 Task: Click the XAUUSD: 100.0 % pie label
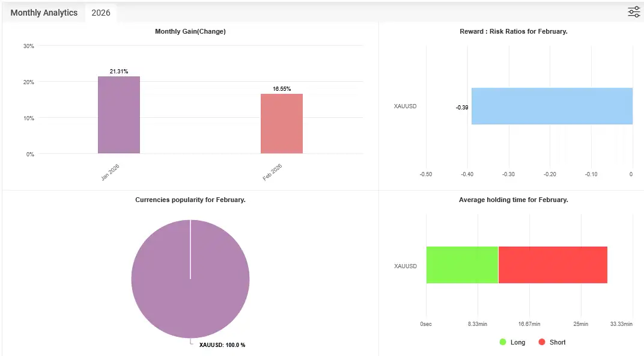tap(222, 345)
